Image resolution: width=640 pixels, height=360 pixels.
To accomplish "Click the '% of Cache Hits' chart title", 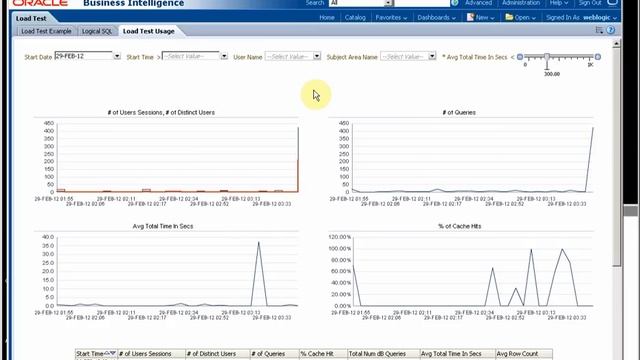I will [460, 226].
